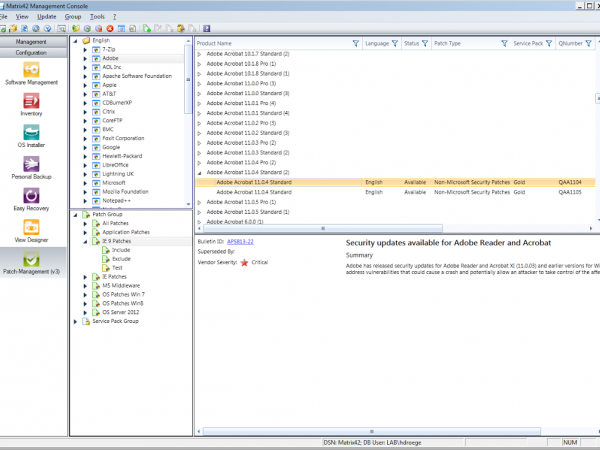Select the Mozilla Foundation vendor
Image resolution: width=600 pixels, height=450 pixels.
pos(126,192)
